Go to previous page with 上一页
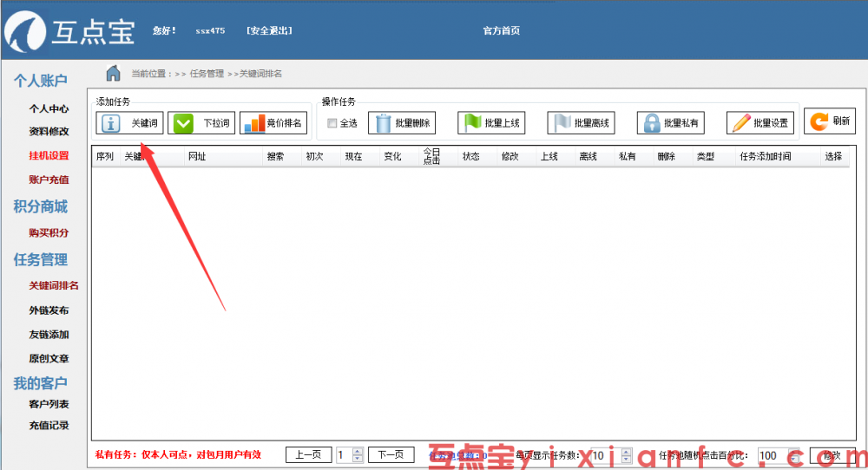This screenshot has width=868, height=470. [308, 454]
